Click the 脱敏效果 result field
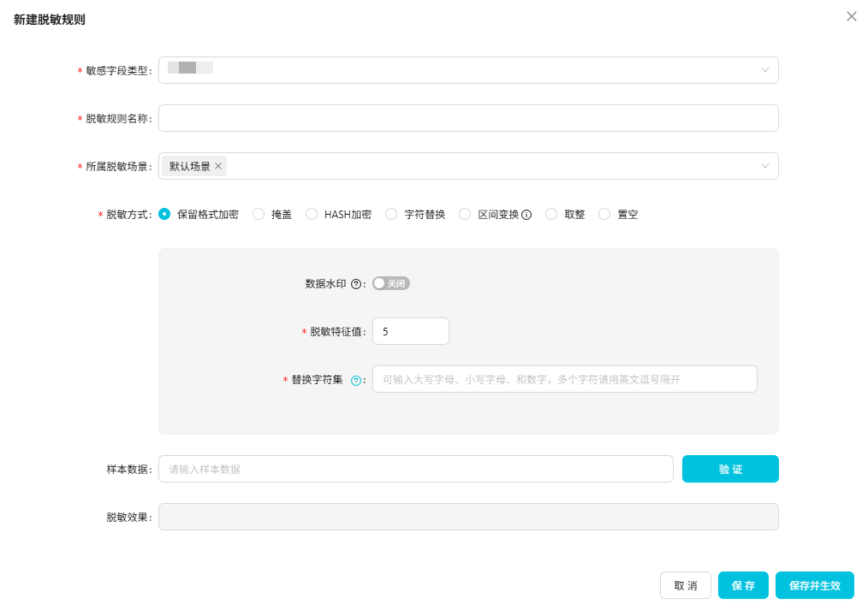The image size is (868, 610). 468,517
